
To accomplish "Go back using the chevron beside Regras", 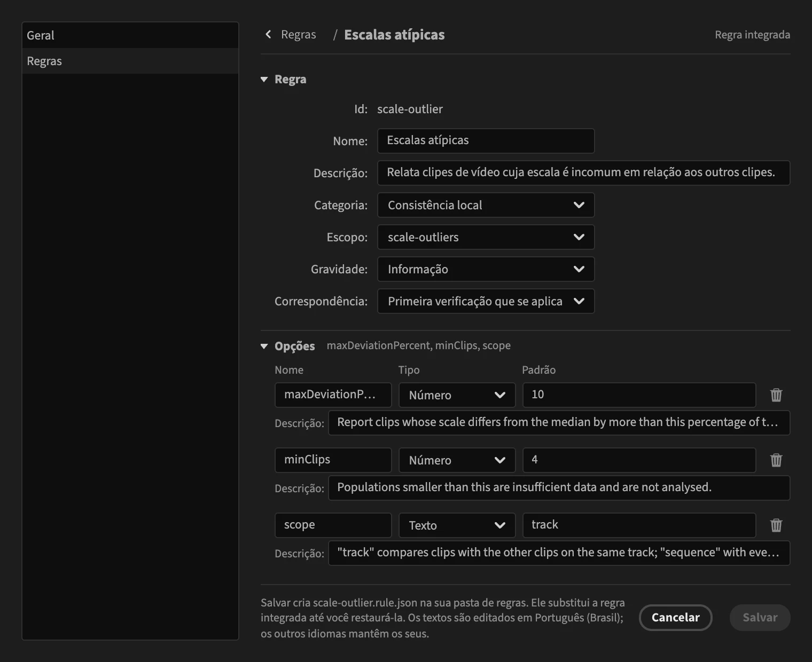I will tap(268, 35).
